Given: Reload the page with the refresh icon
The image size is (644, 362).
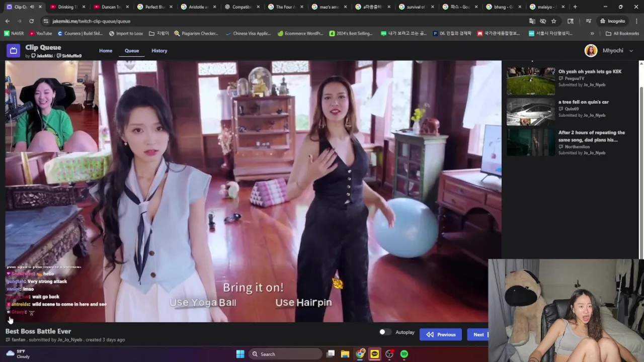Looking at the screenshot, I should (x=31, y=21).
